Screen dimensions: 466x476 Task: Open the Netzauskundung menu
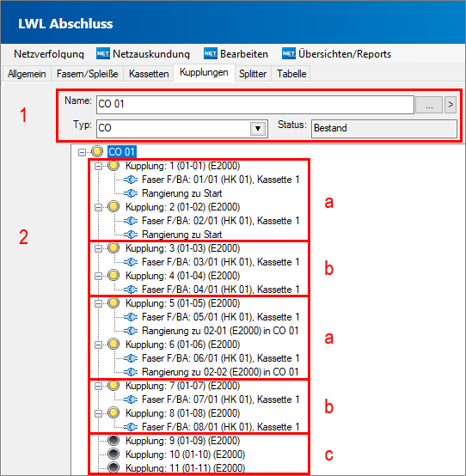[x=151, y=54]
